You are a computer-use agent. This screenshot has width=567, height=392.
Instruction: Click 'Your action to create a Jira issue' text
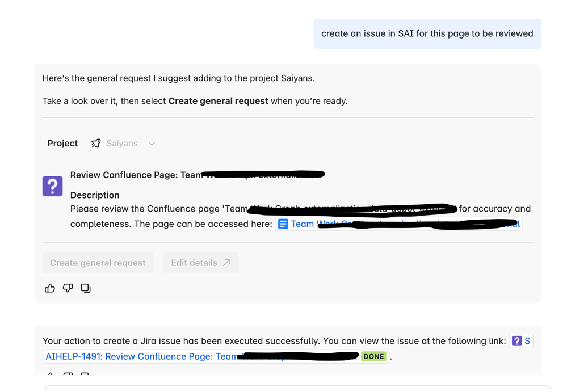[112, 341]
